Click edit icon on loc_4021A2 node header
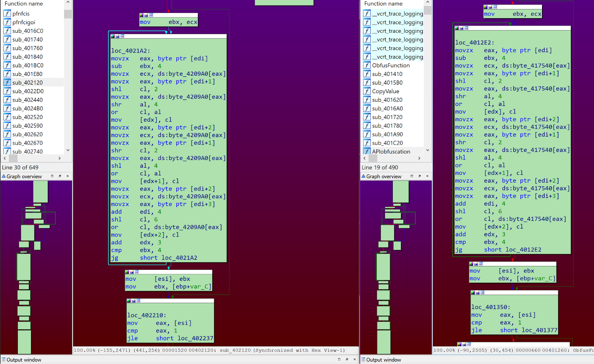594x364 pixels. (x=117, y=36)
